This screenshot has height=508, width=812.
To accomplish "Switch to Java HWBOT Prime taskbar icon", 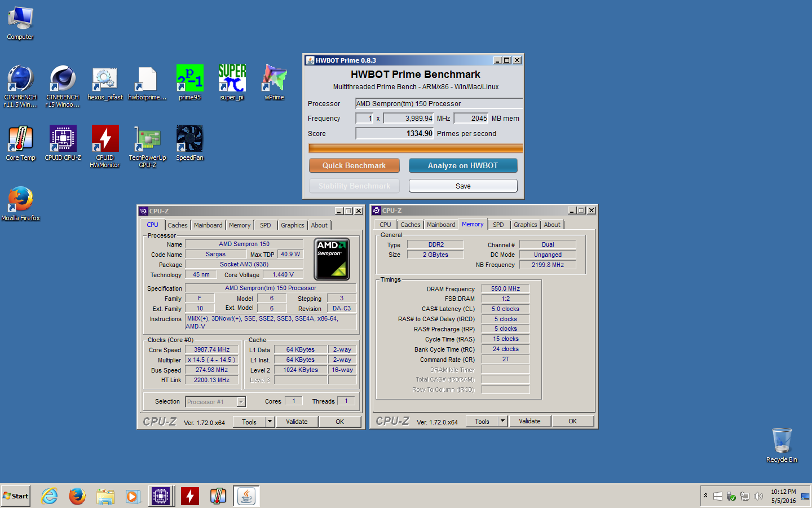I will tap(246, 496).
